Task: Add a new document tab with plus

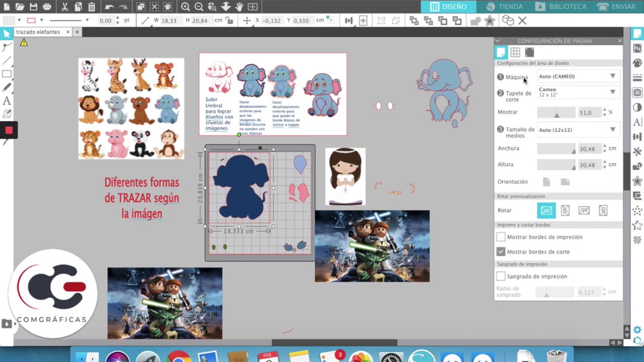Action: click(77, 32)
